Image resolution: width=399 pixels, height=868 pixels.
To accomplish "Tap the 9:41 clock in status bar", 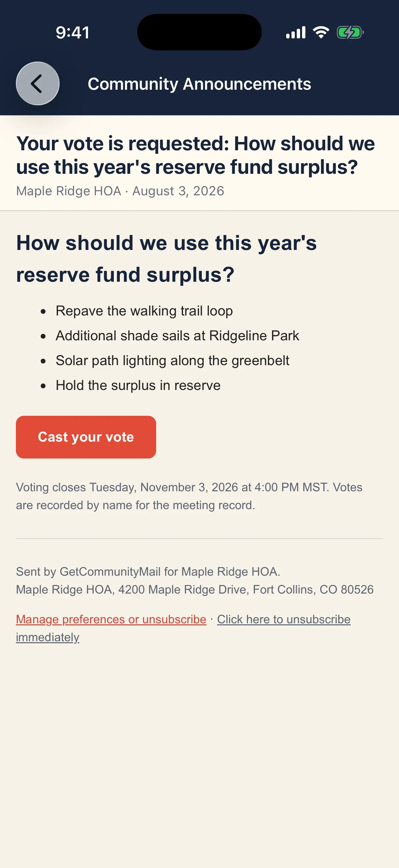I will click(x=73, y=33).
